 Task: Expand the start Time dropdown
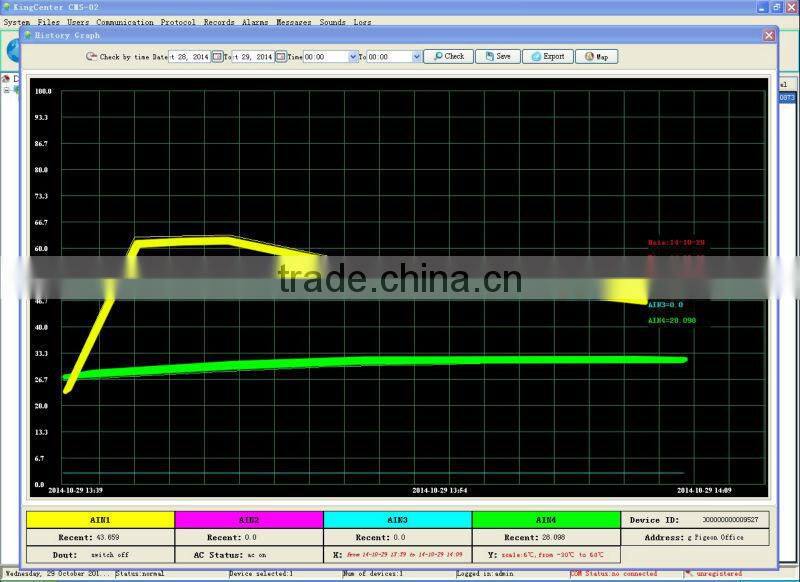pos(353,57)
